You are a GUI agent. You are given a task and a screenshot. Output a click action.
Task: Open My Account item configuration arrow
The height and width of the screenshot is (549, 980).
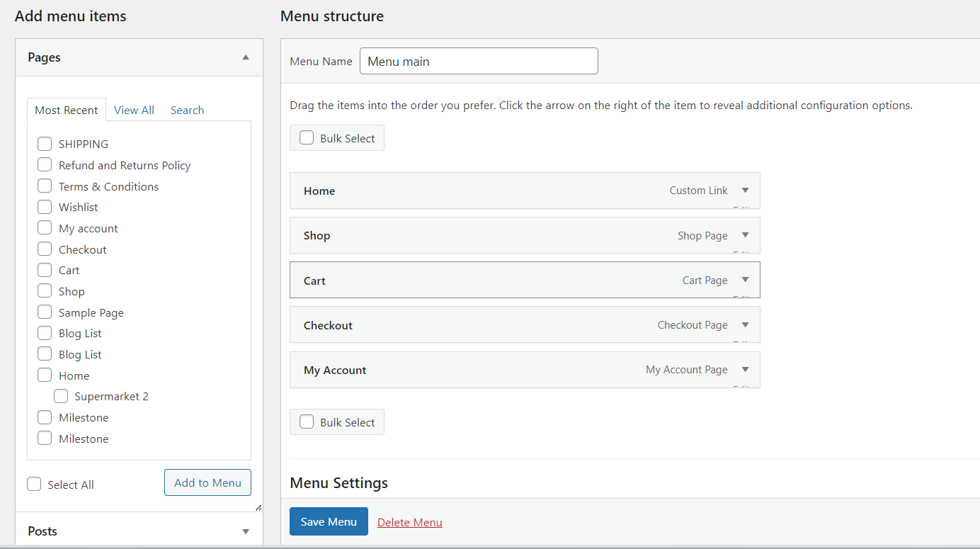(x=745, y=370)
